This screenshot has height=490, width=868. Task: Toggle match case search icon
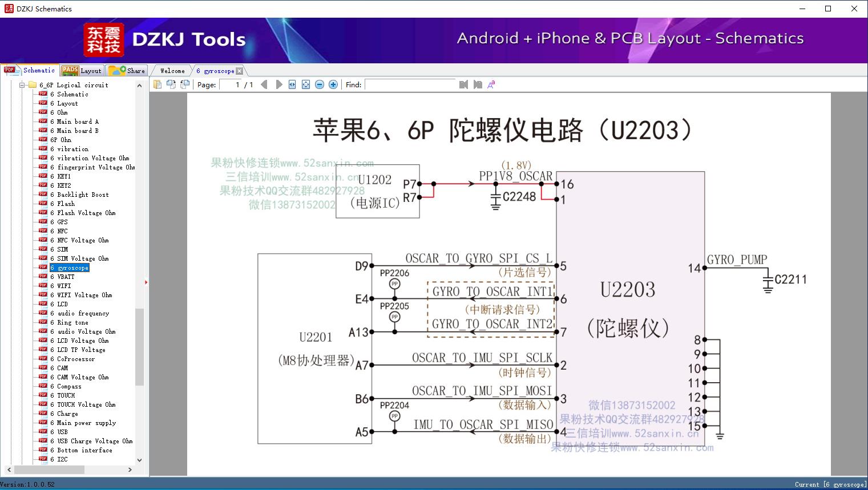(491, 84)
